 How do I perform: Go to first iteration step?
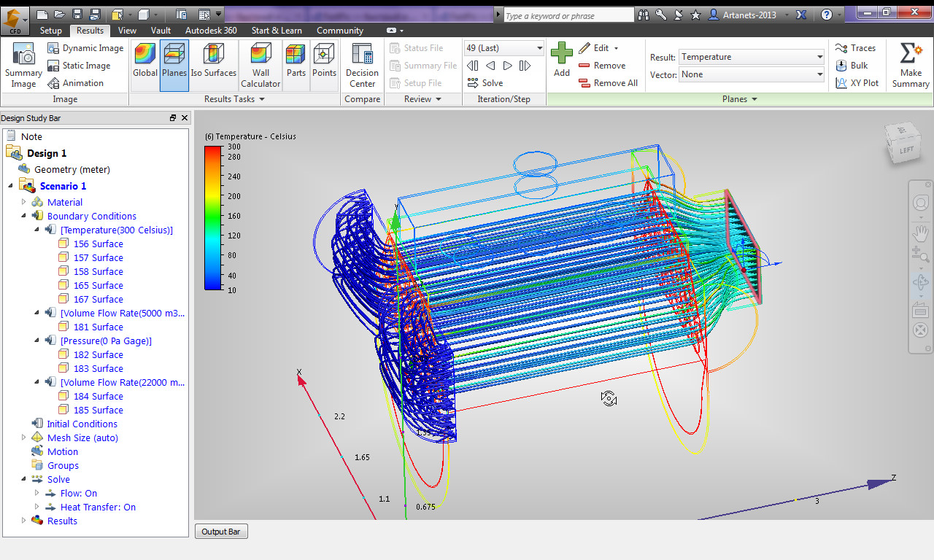tap(473, 66)
